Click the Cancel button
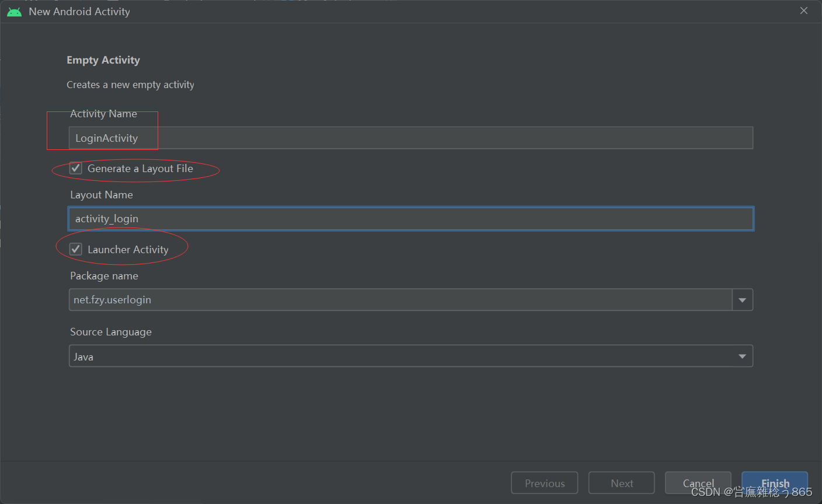The height and width of the screenshot is (504, 822). (x=698, y=483)
